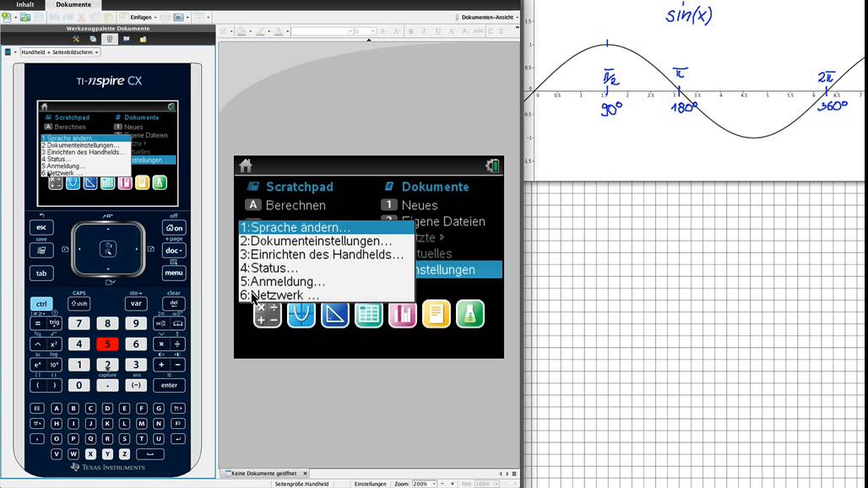This screenshot has height=488, width=868.
Task: Open the Notes app icon on large screen
Action: [x=437, y=314]
